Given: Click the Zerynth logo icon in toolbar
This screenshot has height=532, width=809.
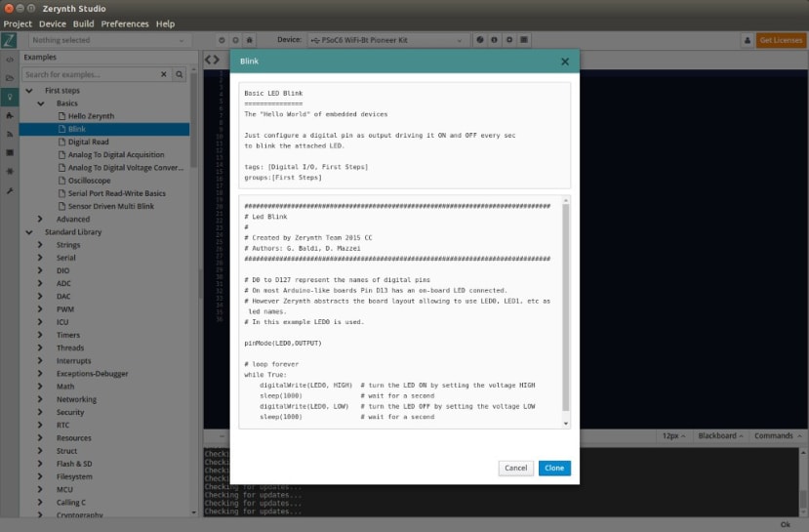Looking at the screenshot, I should pyautogui.click(x=9, y=40).
